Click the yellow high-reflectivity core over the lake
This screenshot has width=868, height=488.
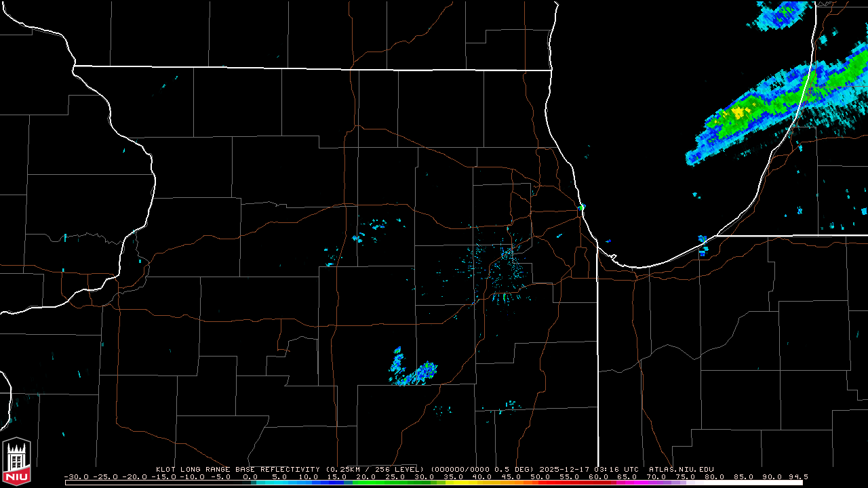click(x=737, y=111)
